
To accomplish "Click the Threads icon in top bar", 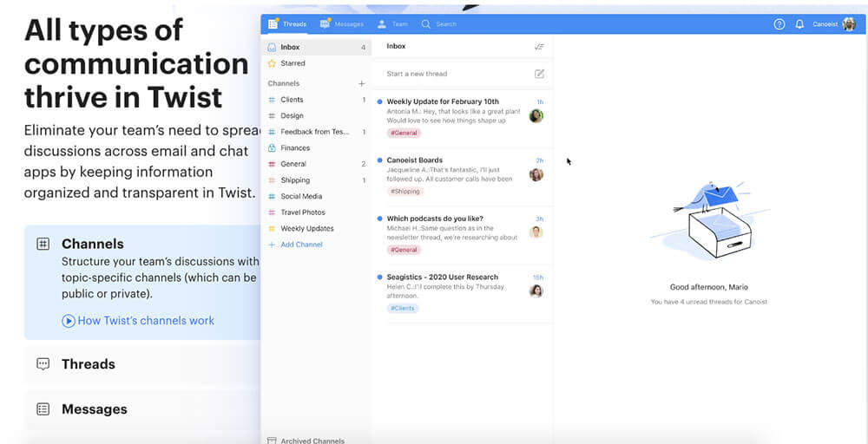I will tap(273, 23).
